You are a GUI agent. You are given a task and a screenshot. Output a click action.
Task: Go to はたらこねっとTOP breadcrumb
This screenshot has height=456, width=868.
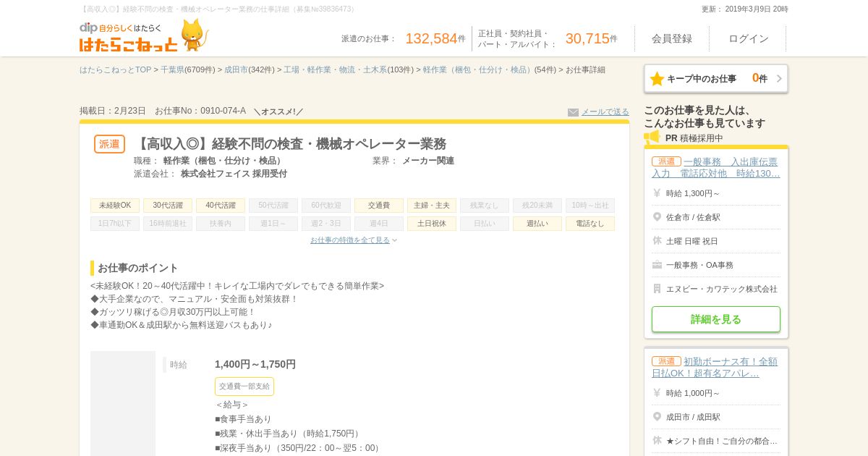116,70
